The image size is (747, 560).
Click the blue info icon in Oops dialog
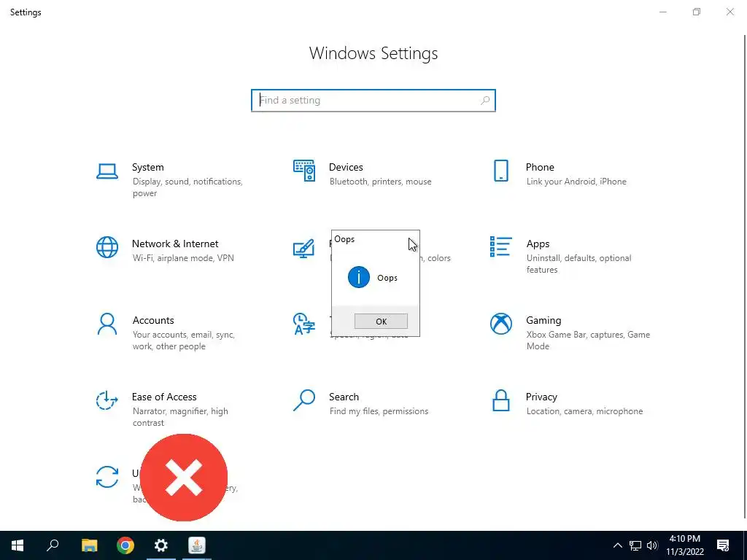point(359,277)
